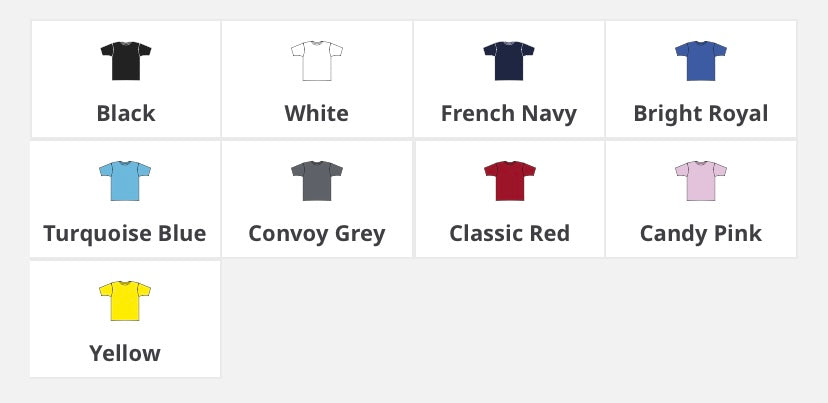Select the "French Navy" text label
828x403 pixels.
[509, 115]
